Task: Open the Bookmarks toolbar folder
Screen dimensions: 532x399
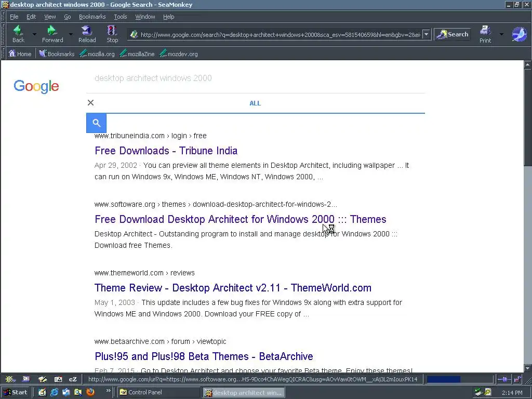Action: coord(57,54)
